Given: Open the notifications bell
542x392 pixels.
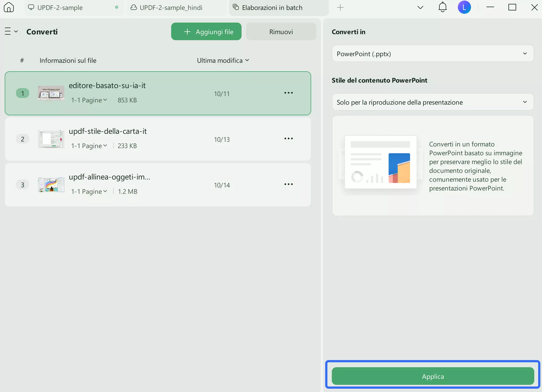Looking at the screenshot, I should tap(442, 7).
